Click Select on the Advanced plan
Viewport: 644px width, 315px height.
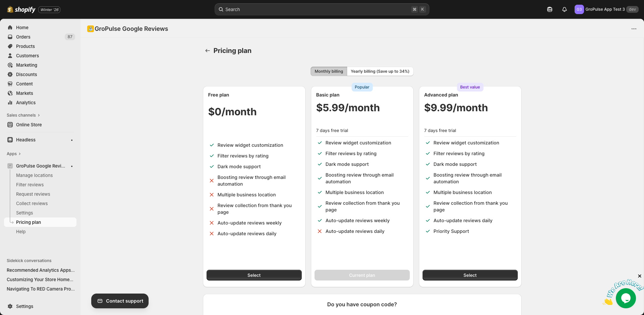point(470,275)
